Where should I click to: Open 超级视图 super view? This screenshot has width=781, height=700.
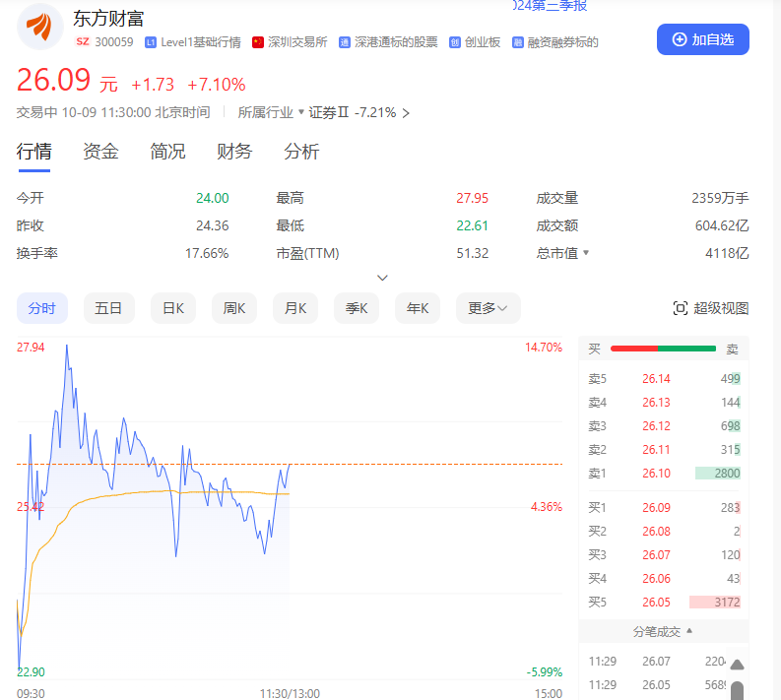pyautogui.click(x=711, y=309)
